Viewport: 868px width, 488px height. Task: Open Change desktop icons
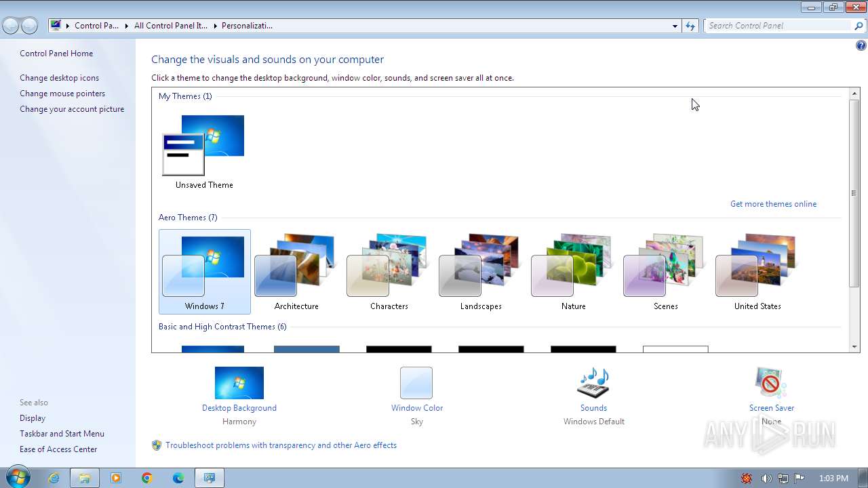click(x=59, y=78)
